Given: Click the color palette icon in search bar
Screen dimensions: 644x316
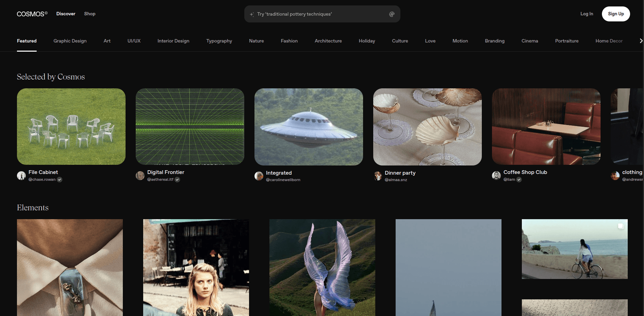Looking at the screenshot, I should (392, 14).
